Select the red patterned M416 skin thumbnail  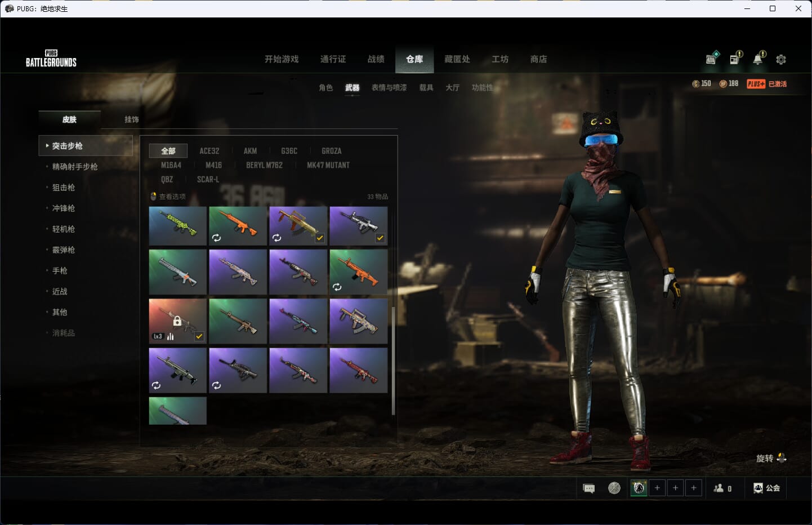[x=359, y=370]
